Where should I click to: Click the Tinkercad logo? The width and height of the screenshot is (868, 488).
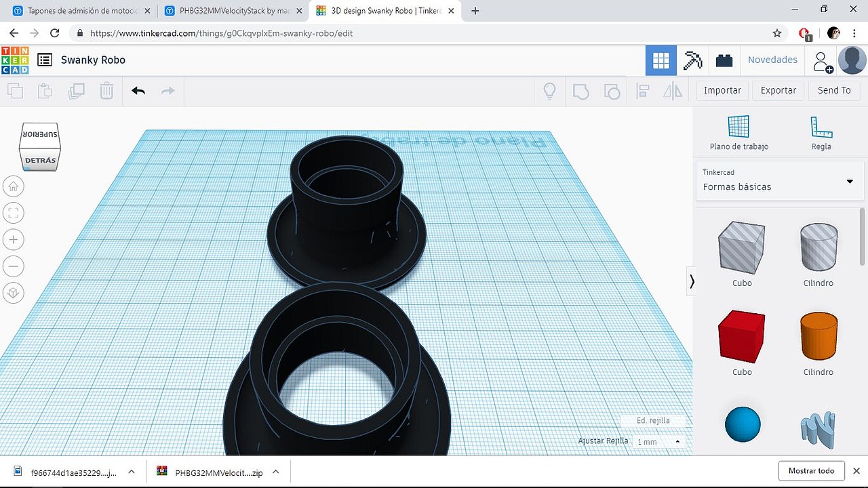coord(15,60)
